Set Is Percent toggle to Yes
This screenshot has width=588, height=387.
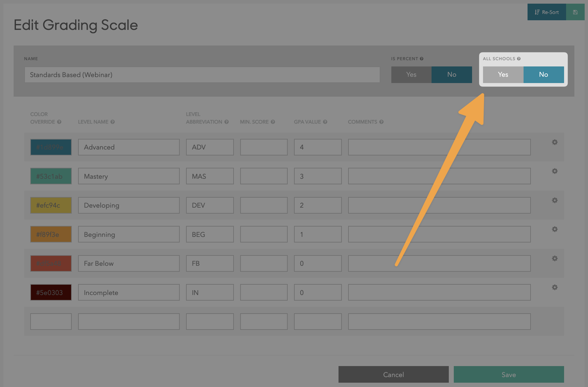tap(411, 75)
